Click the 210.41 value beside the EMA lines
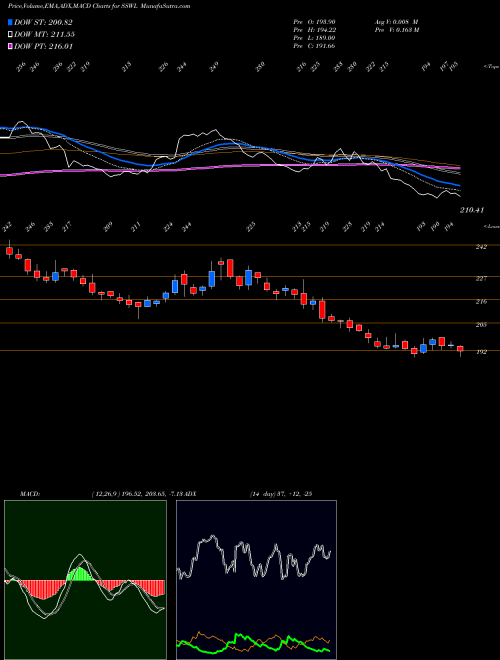Image resolution: width=500 pixels, height=660 pixels. tap(472, 210)
